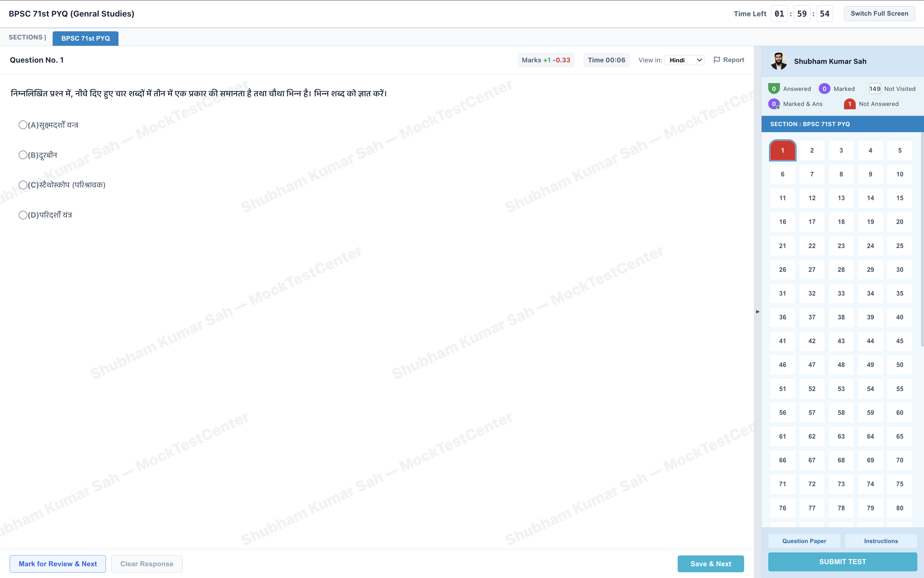Select option (A) सुक्ष्मदर्शी यन्त्र

[x=23, y=125]
